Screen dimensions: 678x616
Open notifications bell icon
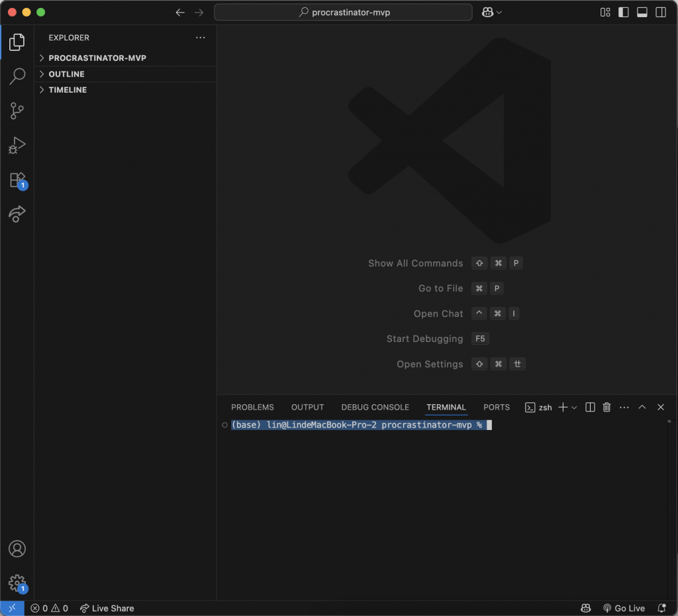tap(662, 608)
